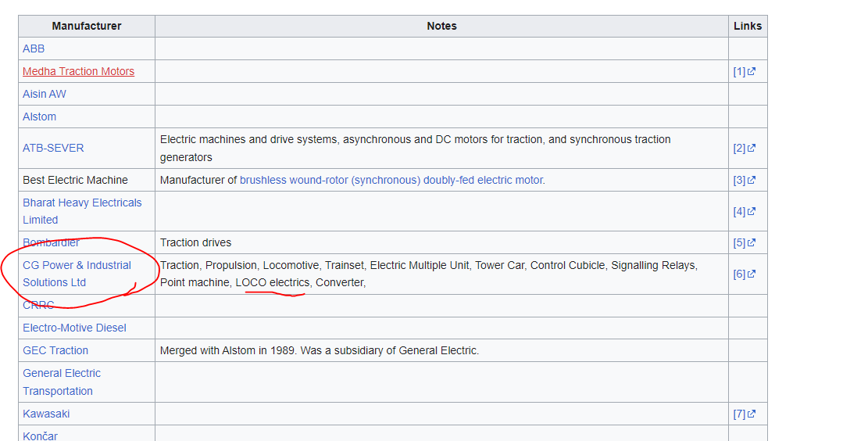Click the Traction drives note text

(x=195, y=242)
